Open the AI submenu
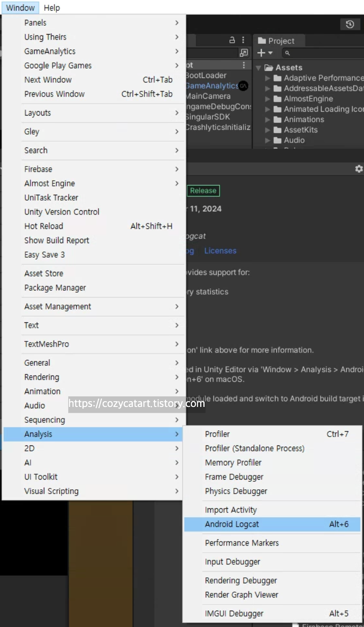The height and width of the screenshot is (627, 364). [94, 462]
